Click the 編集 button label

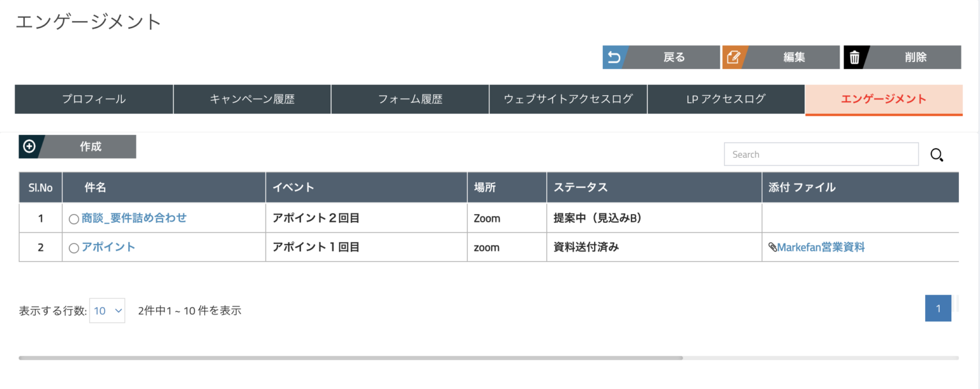point(794,57)
